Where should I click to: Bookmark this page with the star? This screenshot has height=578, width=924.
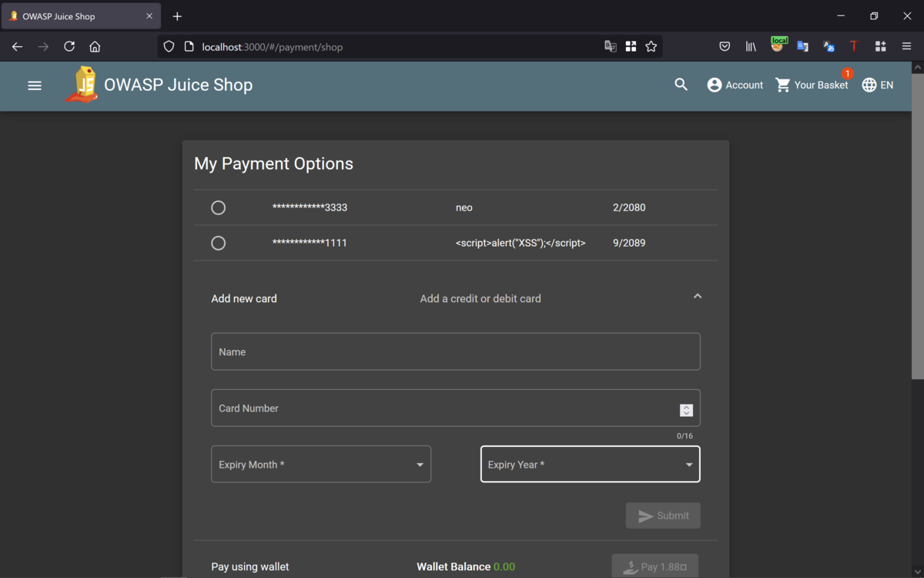coord(651,46)
